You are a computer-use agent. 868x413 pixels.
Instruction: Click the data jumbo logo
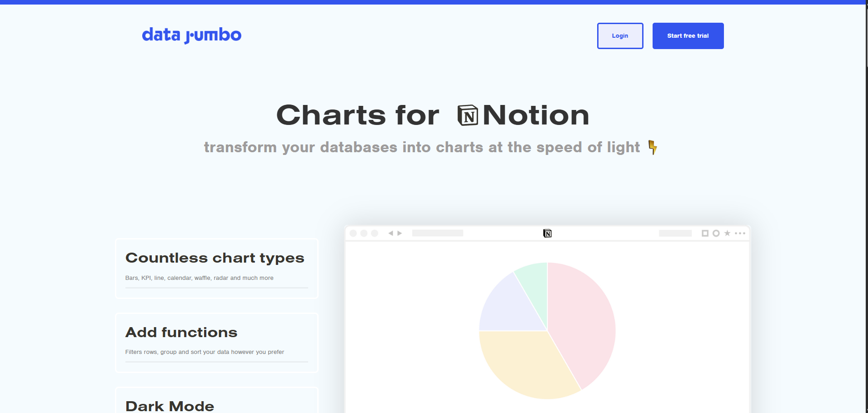pyautogui.click(x=191, y=35)
